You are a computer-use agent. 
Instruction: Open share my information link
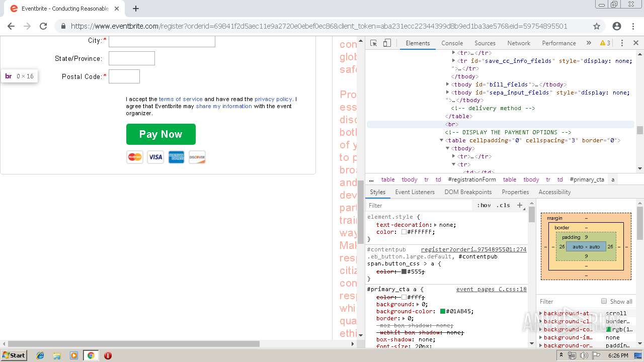(224, 106)
